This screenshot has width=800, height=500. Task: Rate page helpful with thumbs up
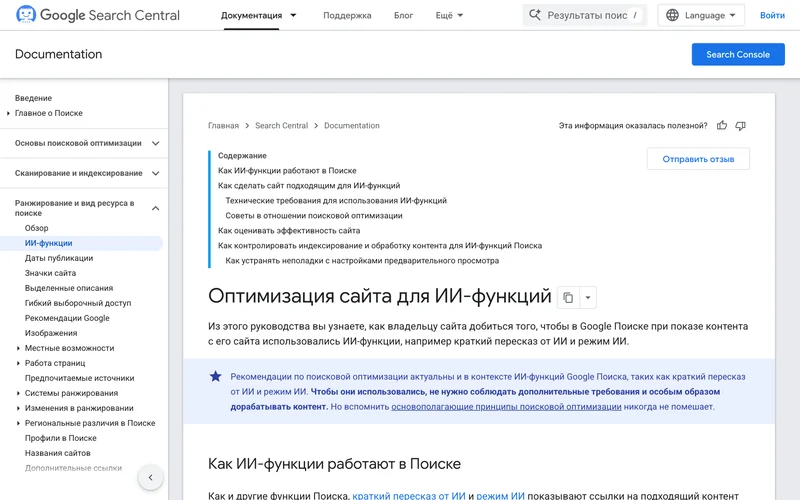pos(721,126)
